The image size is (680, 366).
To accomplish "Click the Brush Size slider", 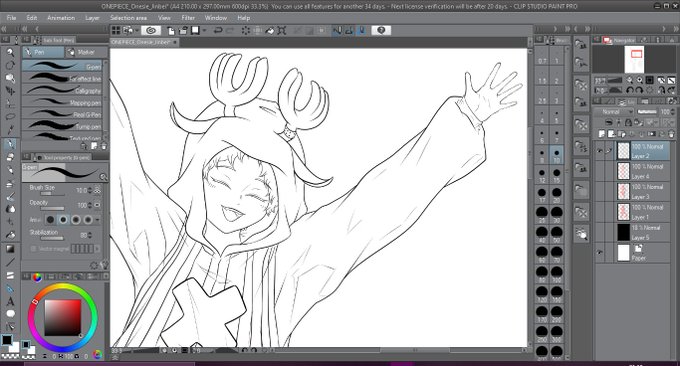I will coord(51,194).
